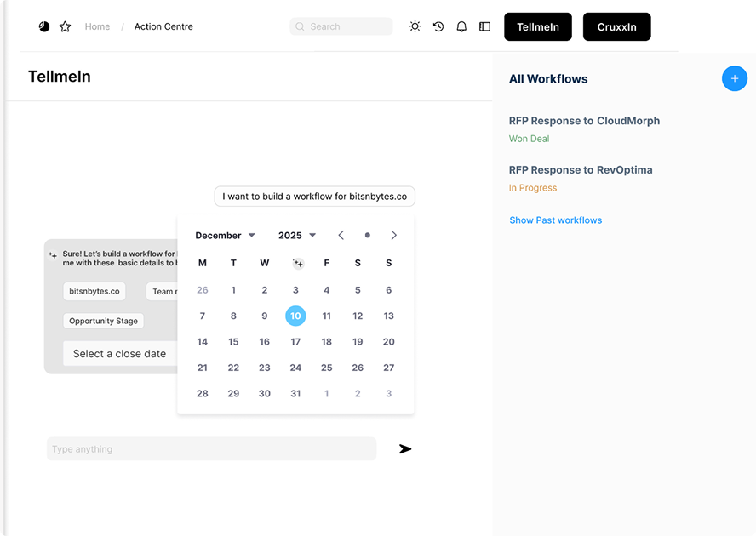
Task: Select highlighted date 10 in calendar
Action: coord(295,316)
